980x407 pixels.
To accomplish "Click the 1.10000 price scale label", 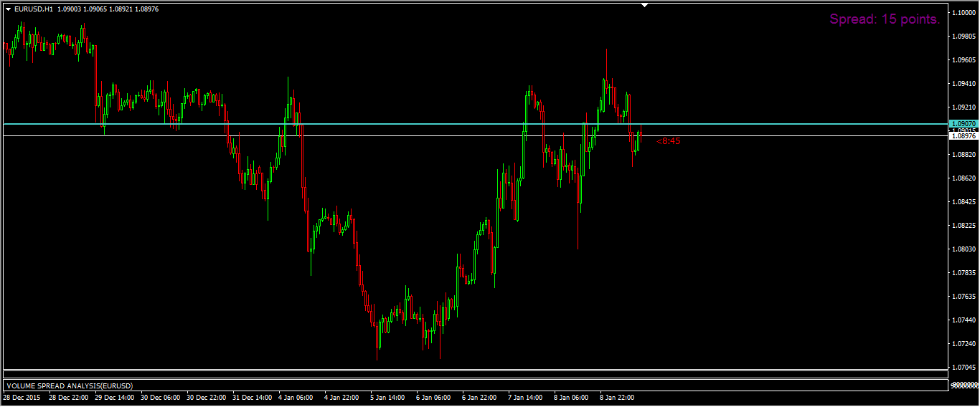I will pyautogui.click(x=965, y=13).
